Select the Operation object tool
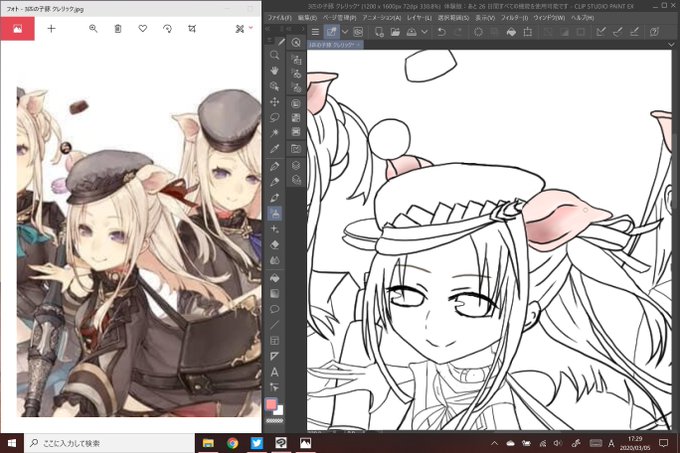 [x=275, y=86]
